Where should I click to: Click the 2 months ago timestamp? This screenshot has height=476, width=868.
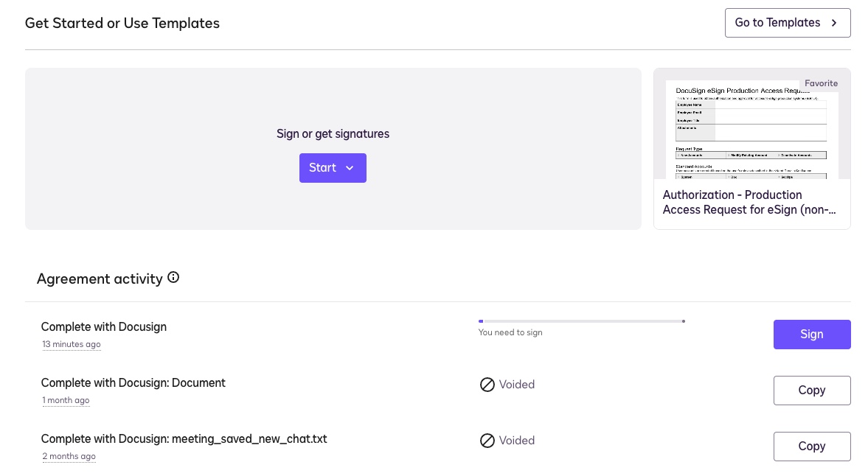[x=69, y=456]
